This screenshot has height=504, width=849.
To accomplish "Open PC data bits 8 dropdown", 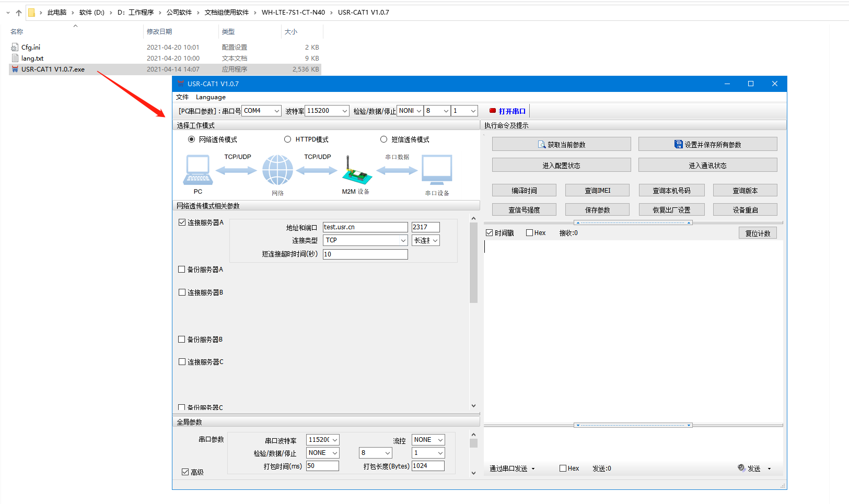I will 446,111.
